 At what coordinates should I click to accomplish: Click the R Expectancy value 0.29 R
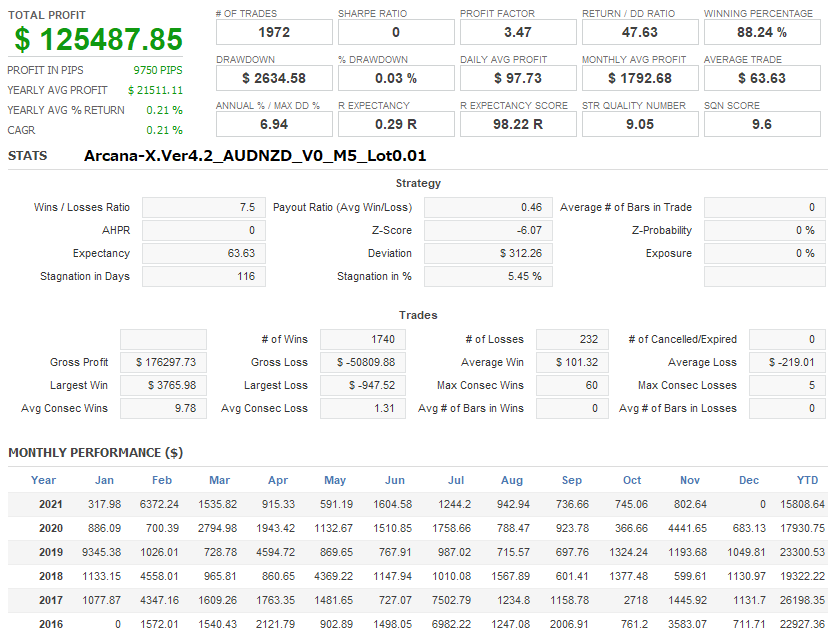coord(396,124)
